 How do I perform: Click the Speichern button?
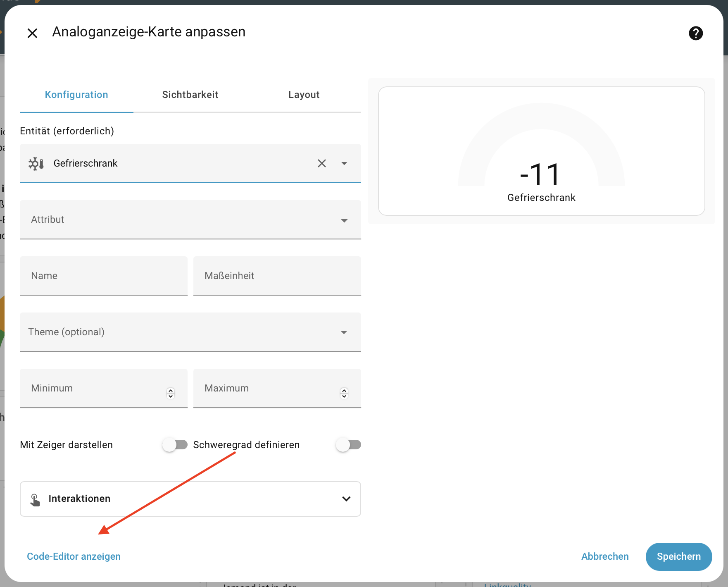(679, 556)
